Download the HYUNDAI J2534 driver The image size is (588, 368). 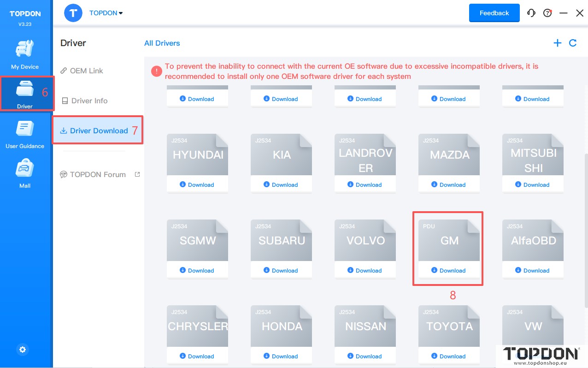point(197,184)
